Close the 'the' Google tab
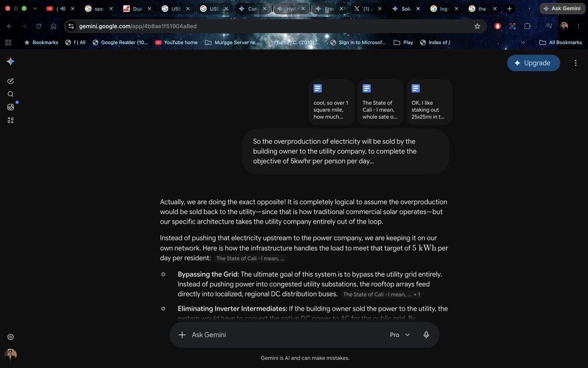Image resolution: width=588 pixels, height=368 pixels. coord(494,9)
